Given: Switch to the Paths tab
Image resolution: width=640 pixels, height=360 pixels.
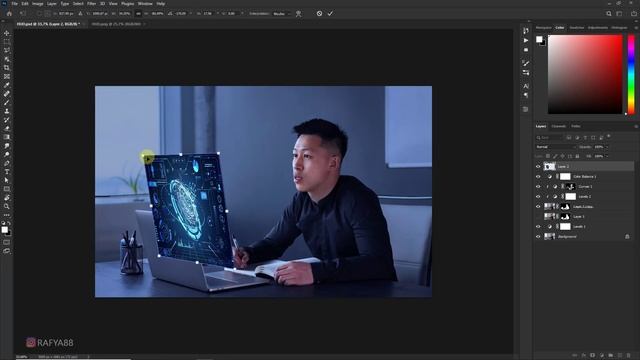Looking at the screenshot, I should [576, 127].
